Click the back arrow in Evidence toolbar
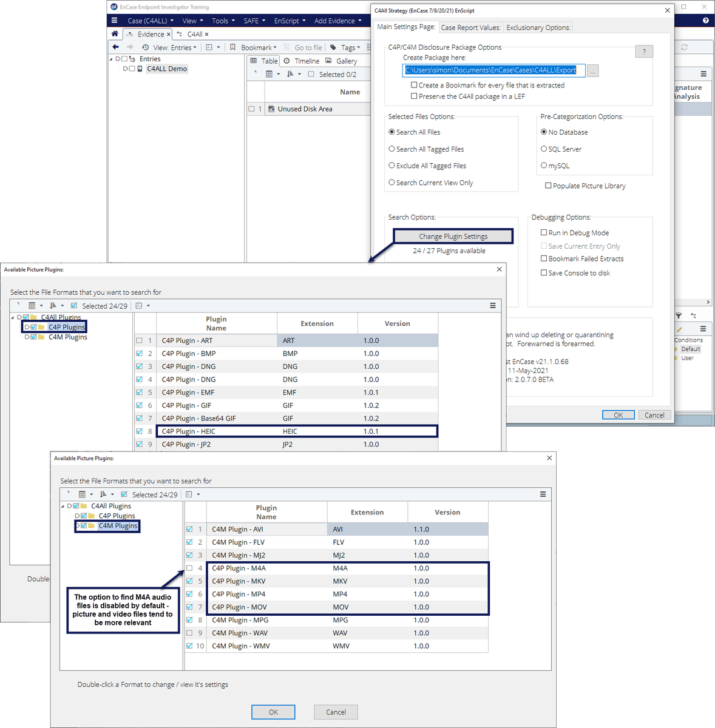Viewport: 715px width, 728px height. [115, 47]
